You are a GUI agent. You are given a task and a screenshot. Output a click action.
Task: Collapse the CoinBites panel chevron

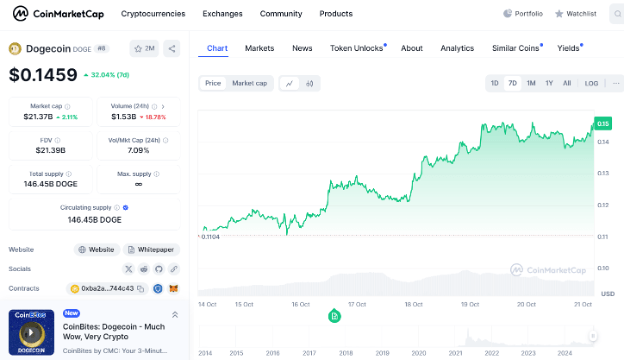175,315
